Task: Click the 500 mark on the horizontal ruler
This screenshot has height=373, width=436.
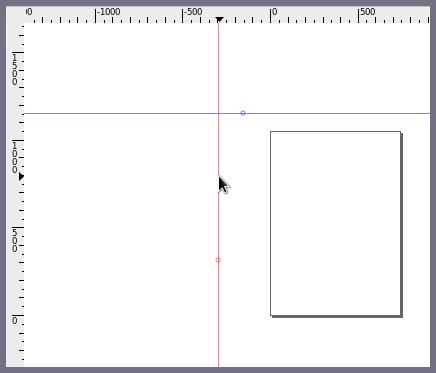Action: pos(368,12)
